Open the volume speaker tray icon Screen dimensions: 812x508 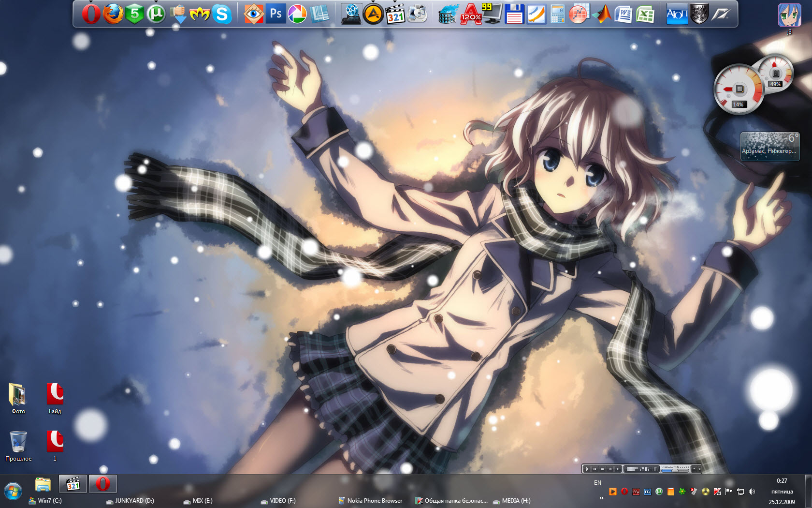click(752, 492)
